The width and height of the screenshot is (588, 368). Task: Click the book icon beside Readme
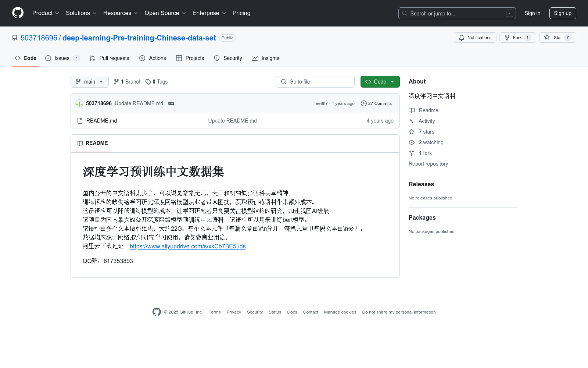(412, 110)
